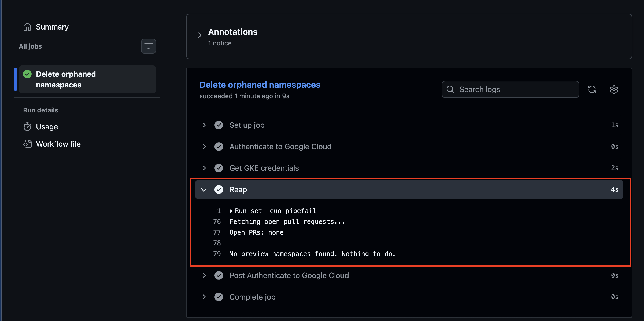644x321 pixels.
Task: Click the check icon for Set up job
Action: click(219, 125)
